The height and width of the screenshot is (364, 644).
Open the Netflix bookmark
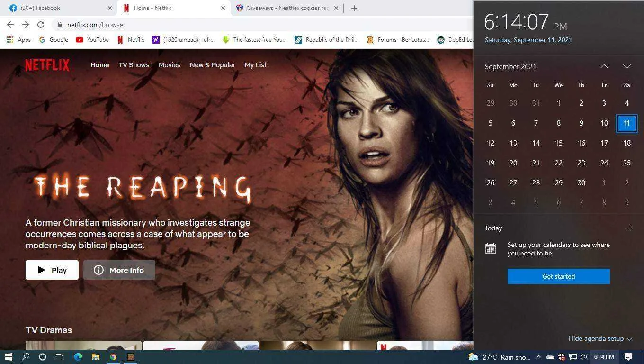[131, 40]
